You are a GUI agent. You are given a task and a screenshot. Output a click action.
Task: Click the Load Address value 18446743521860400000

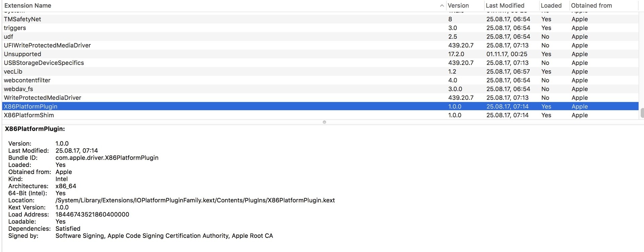(x=92, y=214)
